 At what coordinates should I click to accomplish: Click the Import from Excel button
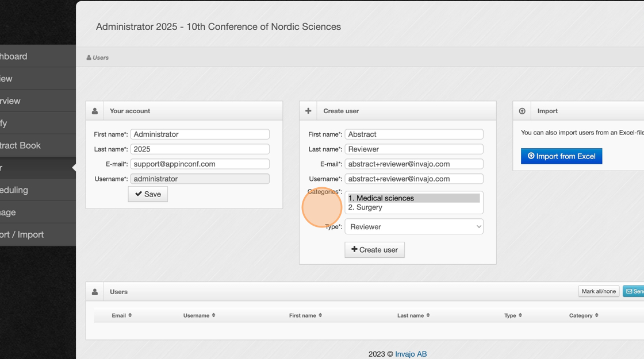(561, 156)
